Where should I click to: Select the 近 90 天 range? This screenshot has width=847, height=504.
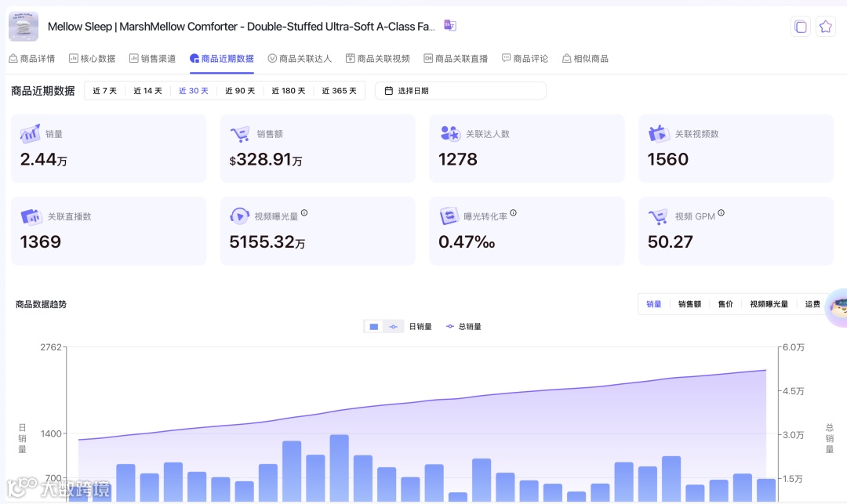[240, 91]
